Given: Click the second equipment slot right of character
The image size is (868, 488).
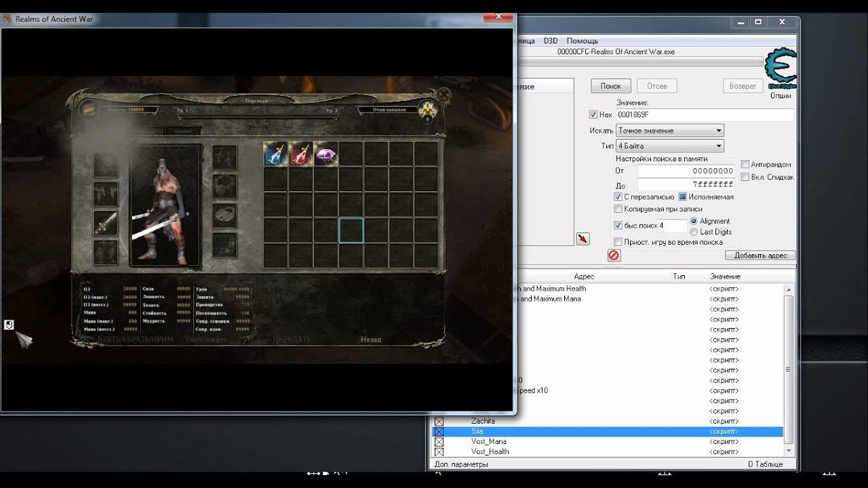Looking at the screenshot, I should (x=224, y=186).
